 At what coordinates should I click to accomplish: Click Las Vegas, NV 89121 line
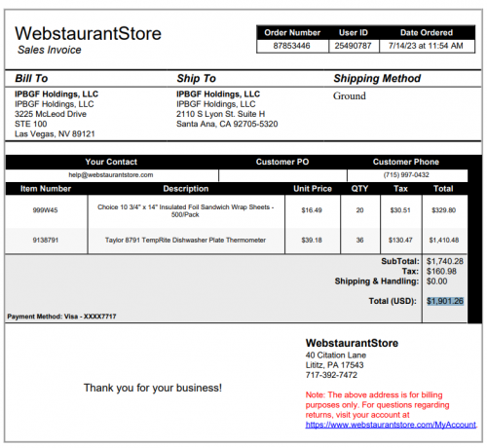(x=55, y=134)
